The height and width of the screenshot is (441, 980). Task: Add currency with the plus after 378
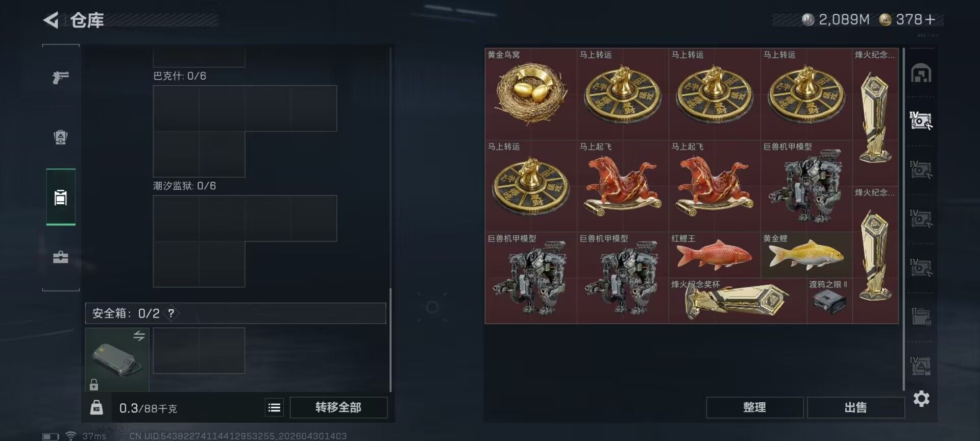click(x=930, y=20)
